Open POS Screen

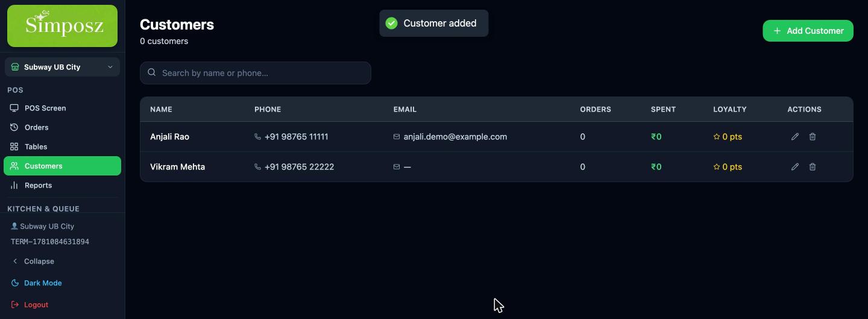point(62,108)
